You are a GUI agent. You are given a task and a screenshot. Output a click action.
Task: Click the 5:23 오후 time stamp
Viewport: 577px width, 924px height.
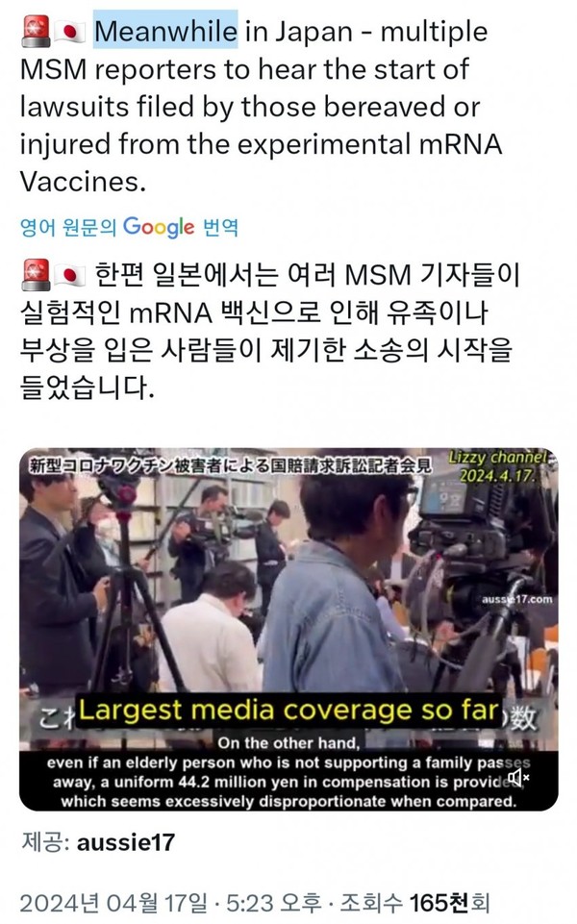coord(274,903)
